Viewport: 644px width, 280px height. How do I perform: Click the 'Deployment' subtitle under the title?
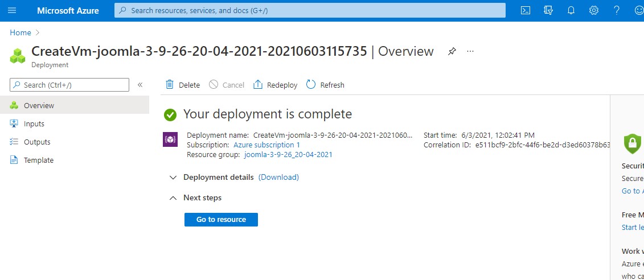(50, 65)
